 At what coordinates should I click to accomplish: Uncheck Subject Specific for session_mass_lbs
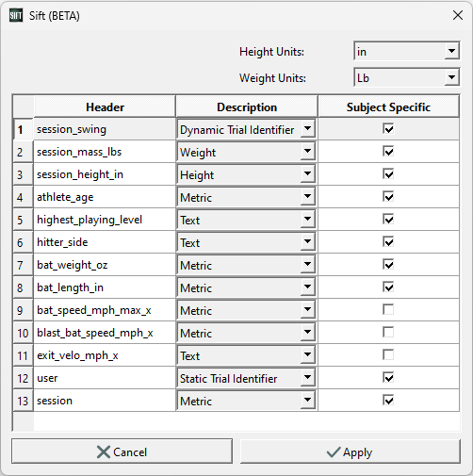click(388, 152)
